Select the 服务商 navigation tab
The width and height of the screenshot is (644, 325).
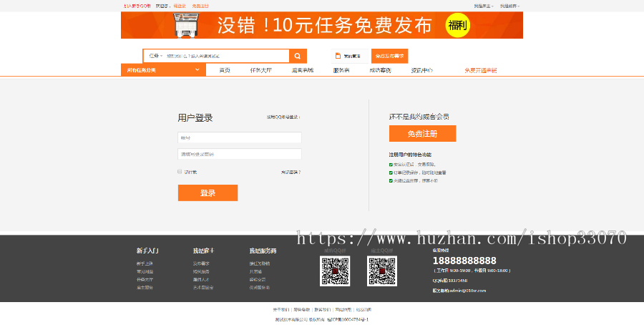[341, 70]
